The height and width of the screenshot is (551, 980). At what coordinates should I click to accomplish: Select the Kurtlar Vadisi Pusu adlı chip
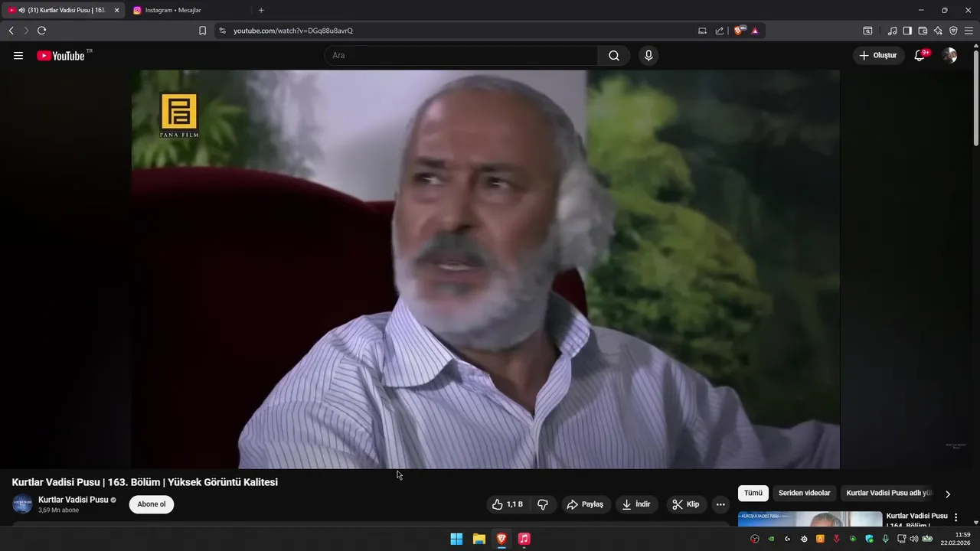888,494
